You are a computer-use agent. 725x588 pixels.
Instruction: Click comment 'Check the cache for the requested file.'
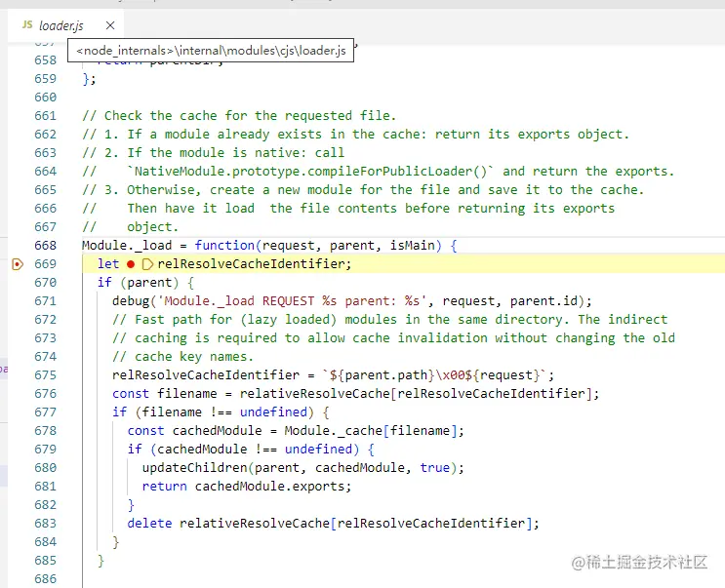239,115
